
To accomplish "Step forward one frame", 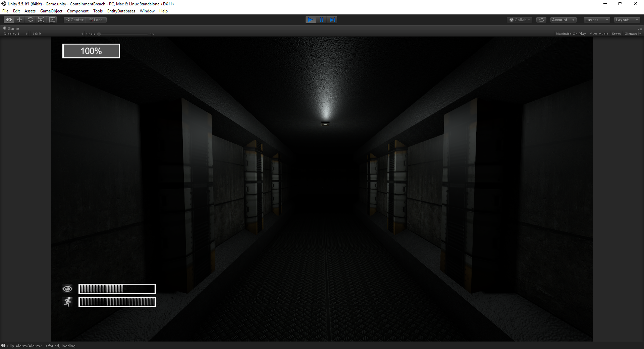I will (x=332, y=20).
